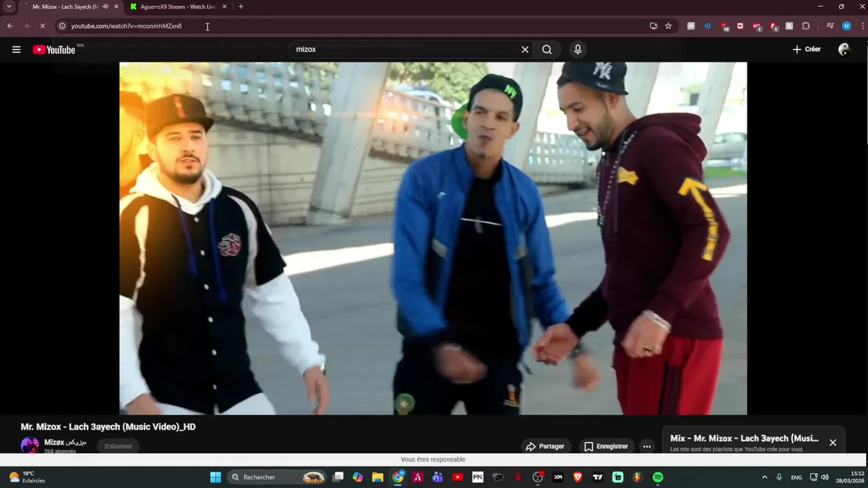The image size is (868, 488).
Task: Save the video with Enregistrer
Action: (x=606, y=446)
